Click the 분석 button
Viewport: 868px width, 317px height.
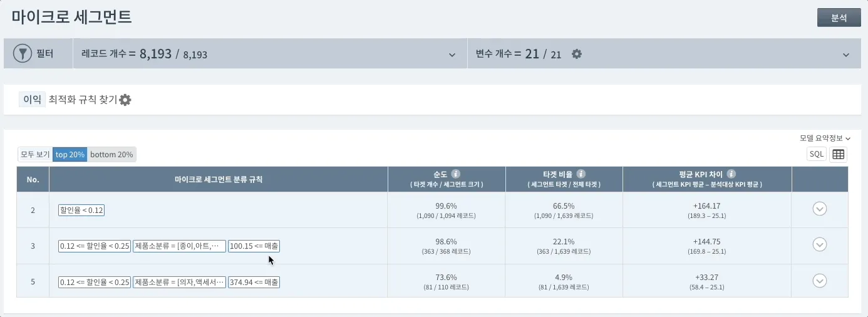(839, 18)
